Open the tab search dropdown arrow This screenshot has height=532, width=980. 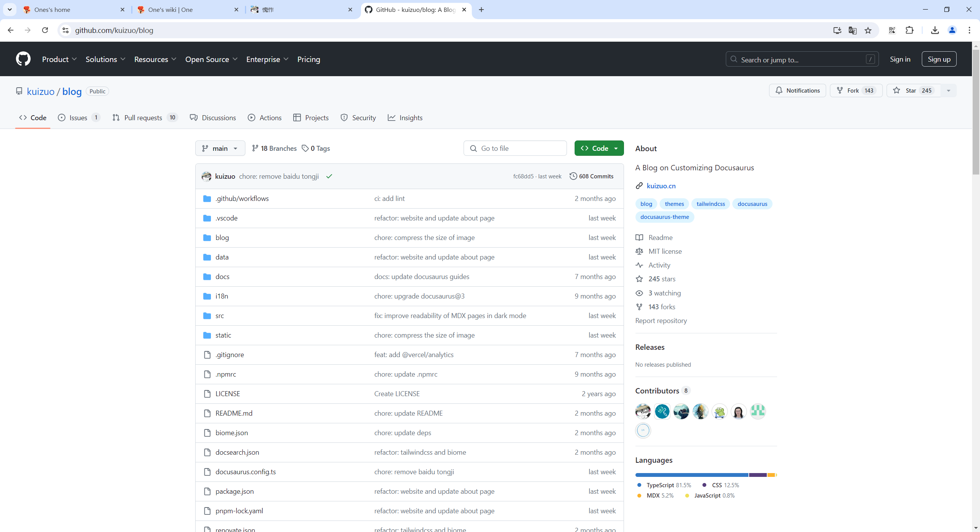[10, 10]
